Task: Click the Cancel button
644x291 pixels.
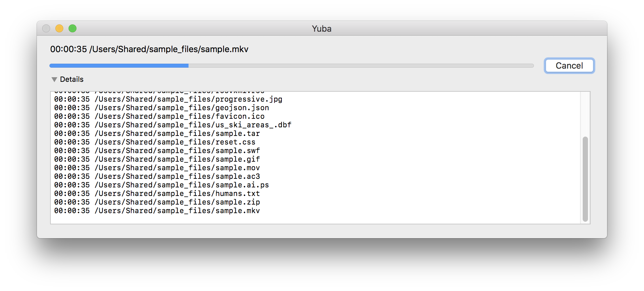Action: point(569,66)
